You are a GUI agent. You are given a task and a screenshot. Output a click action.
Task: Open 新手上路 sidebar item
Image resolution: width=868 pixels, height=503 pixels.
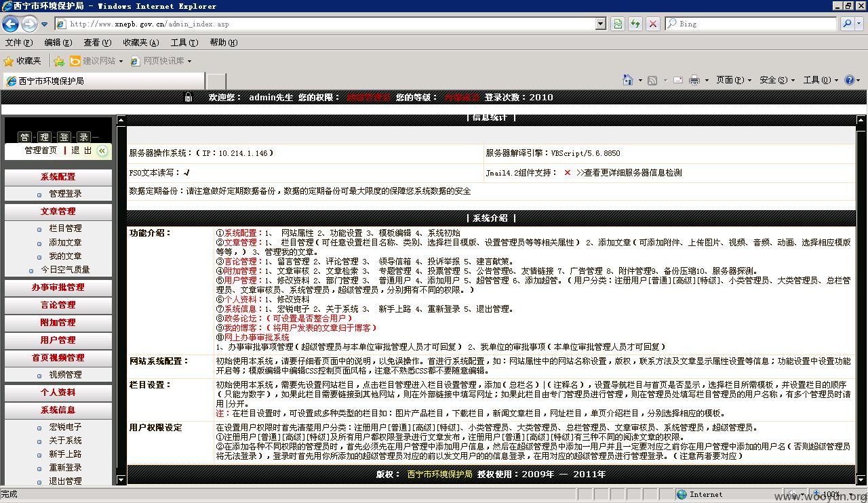(65, 454)
